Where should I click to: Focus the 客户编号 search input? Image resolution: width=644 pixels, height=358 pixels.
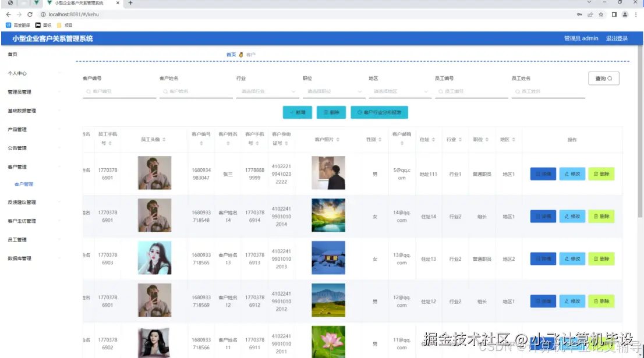pyautogui.click(x=119, y=91)
